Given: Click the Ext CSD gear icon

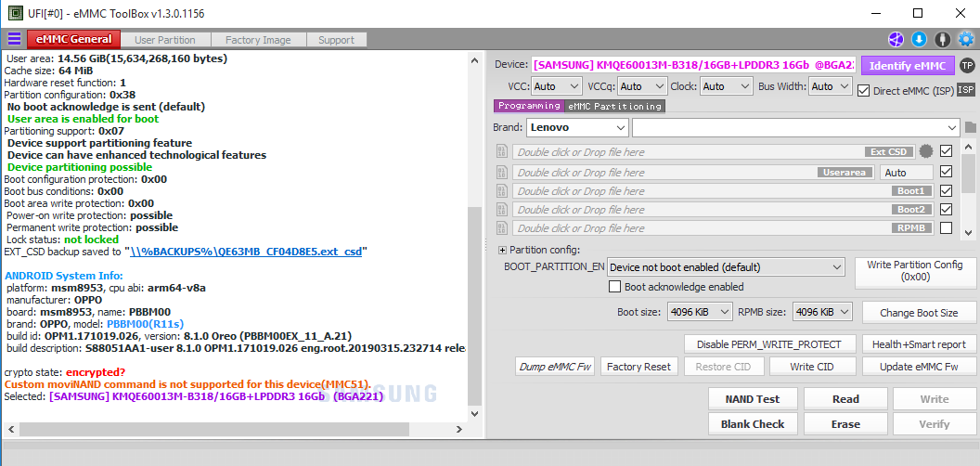Looking at the screenshot, I should point(925,151).
